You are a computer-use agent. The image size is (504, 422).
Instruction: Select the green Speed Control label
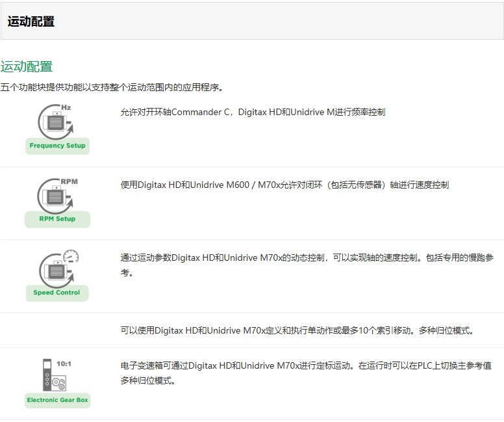[x=57, y=293]
